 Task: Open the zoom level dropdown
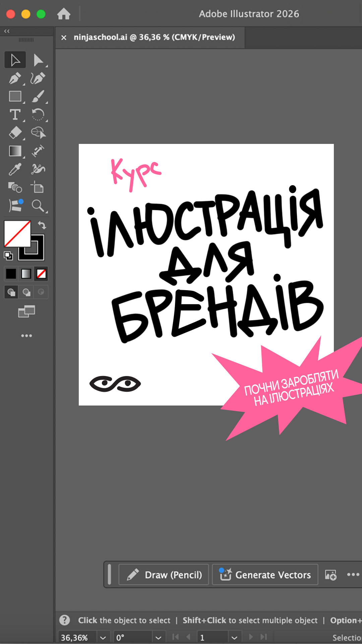(x=103, y=638)
